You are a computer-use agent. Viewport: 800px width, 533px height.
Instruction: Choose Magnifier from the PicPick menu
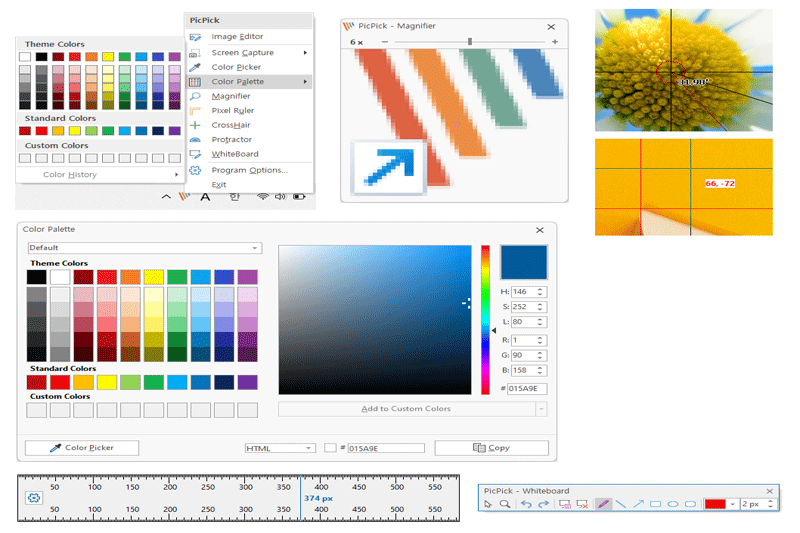(x=229, y=96)
